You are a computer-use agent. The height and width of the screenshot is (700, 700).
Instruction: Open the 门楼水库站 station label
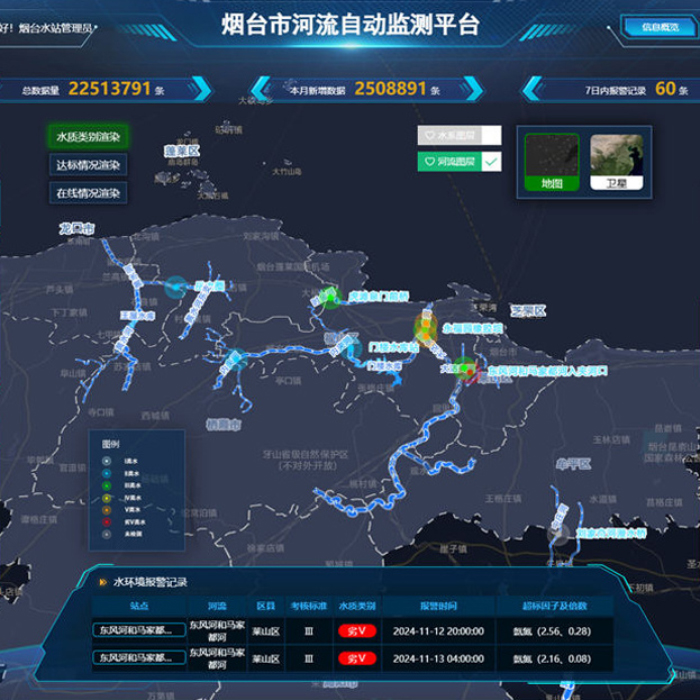[393, 347]
